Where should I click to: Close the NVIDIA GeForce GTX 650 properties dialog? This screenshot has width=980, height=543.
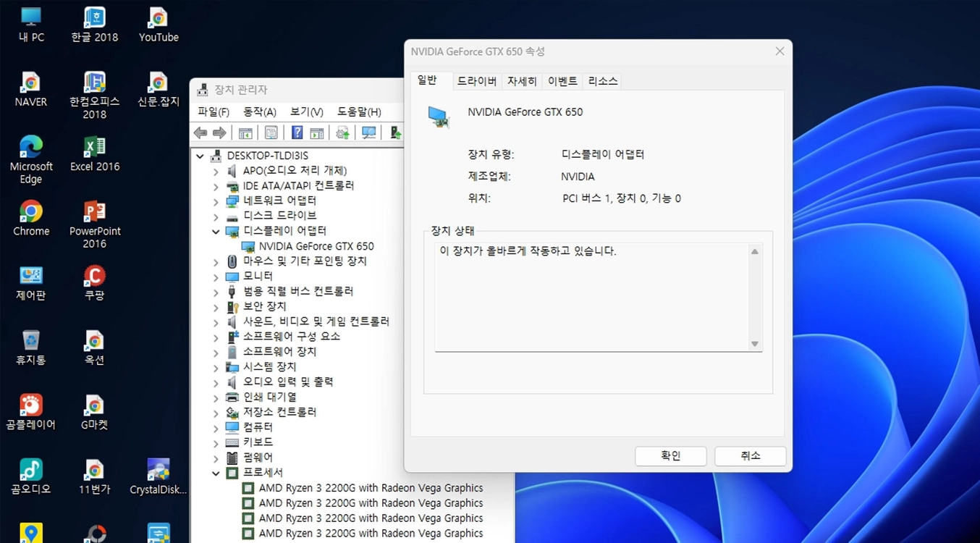[780, 51]
